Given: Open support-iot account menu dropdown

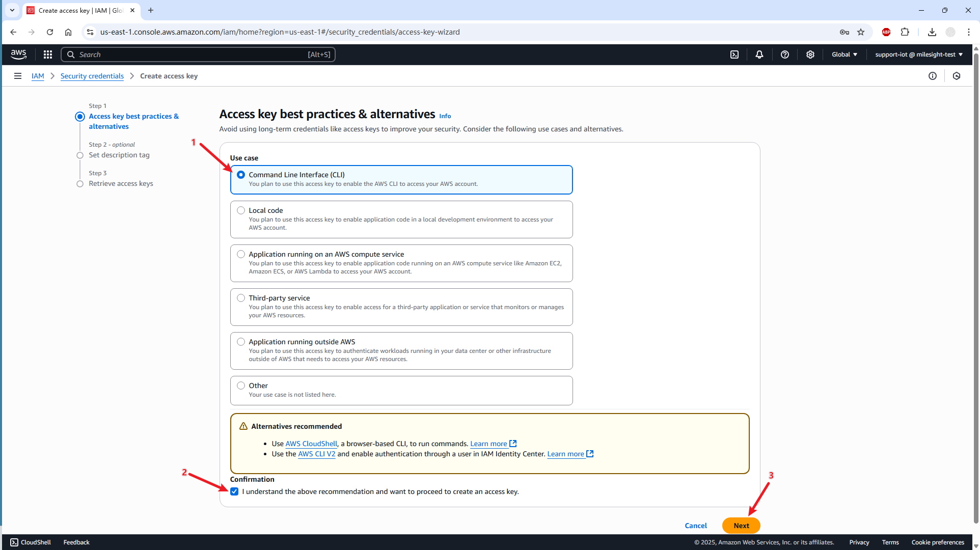Looking at the screenshot, I should pos(919,54).
